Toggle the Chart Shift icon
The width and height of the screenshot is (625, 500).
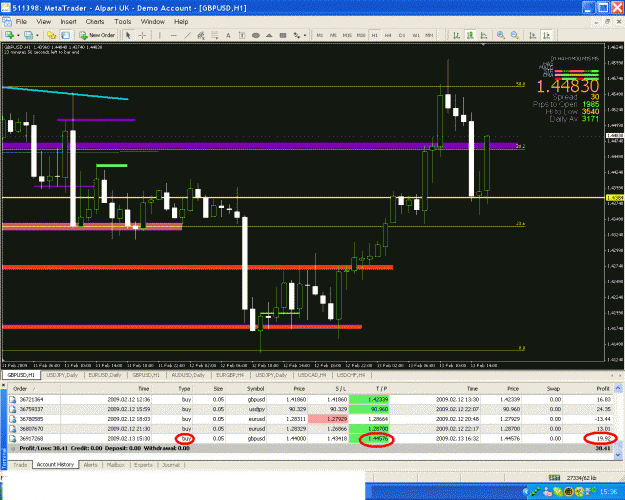tap(546, 35)
